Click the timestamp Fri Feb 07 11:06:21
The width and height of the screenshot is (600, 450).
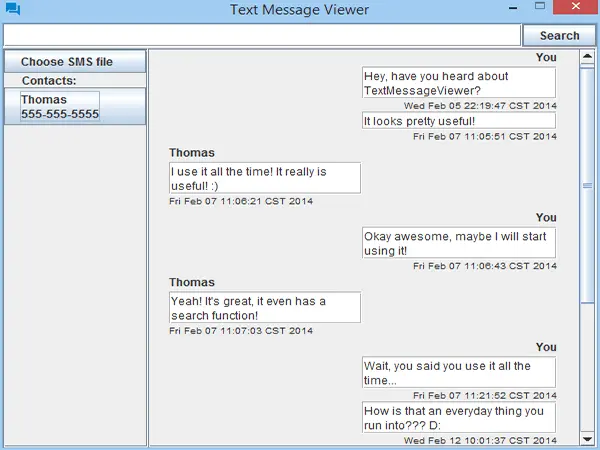[241, 201]
